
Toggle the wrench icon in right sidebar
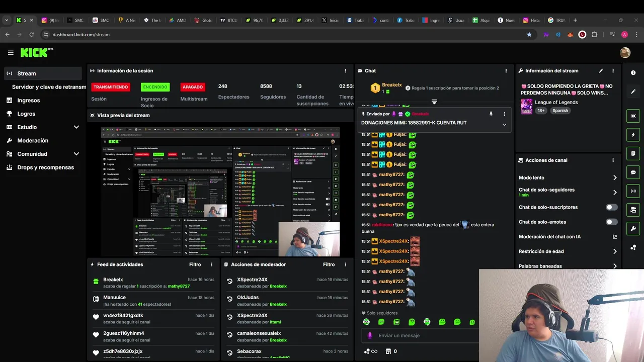point(633,228)
